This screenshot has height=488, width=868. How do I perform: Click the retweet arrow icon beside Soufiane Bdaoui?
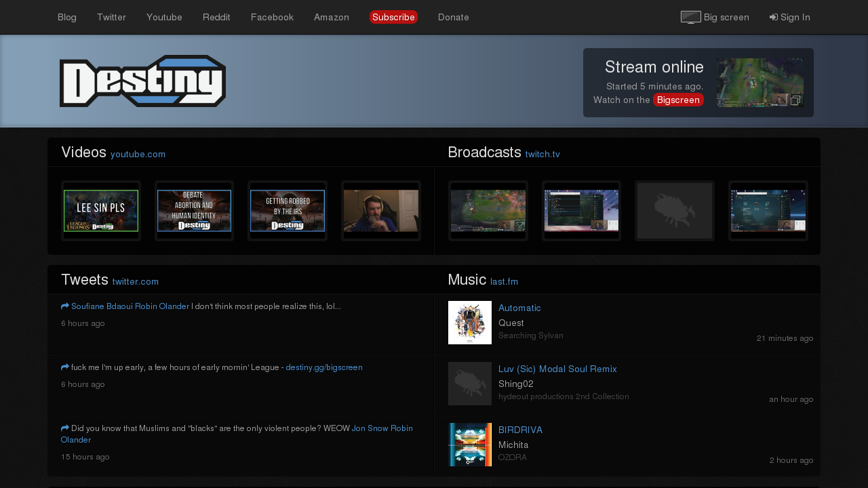click(x=65, y=306)
